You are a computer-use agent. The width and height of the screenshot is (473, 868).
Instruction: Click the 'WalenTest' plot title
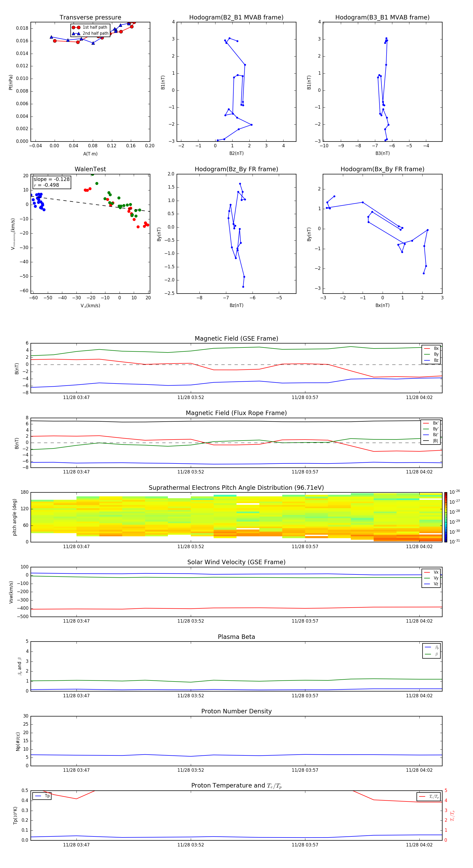click(90, 169)
